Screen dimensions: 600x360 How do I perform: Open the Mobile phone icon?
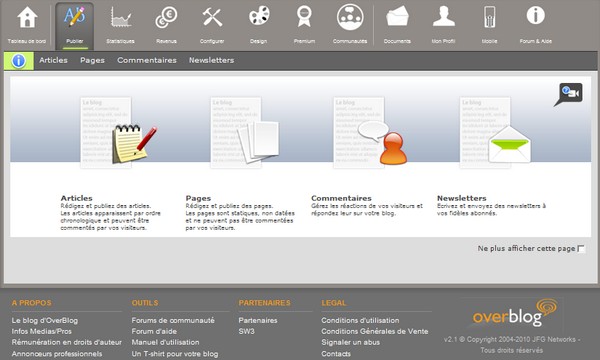coord(489,18)
